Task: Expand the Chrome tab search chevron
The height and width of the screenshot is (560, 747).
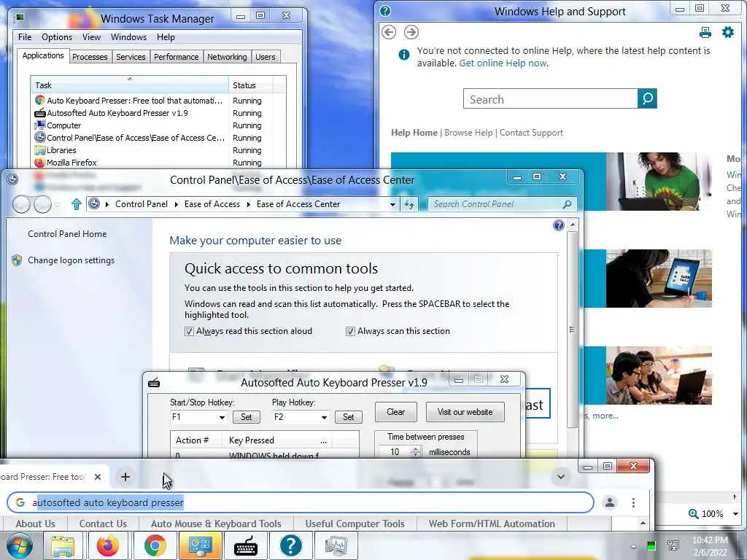Action: (x=561, y=477)
